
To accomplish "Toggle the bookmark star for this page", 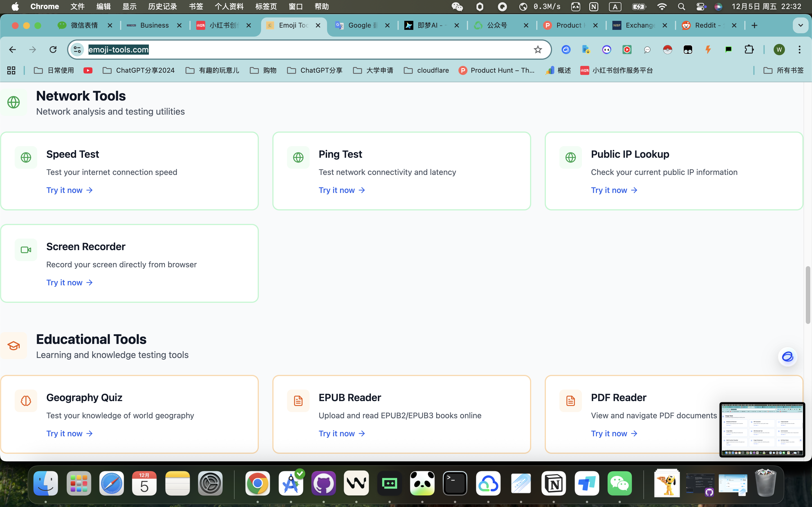I will pyautogui.click(x=538, y=49).
